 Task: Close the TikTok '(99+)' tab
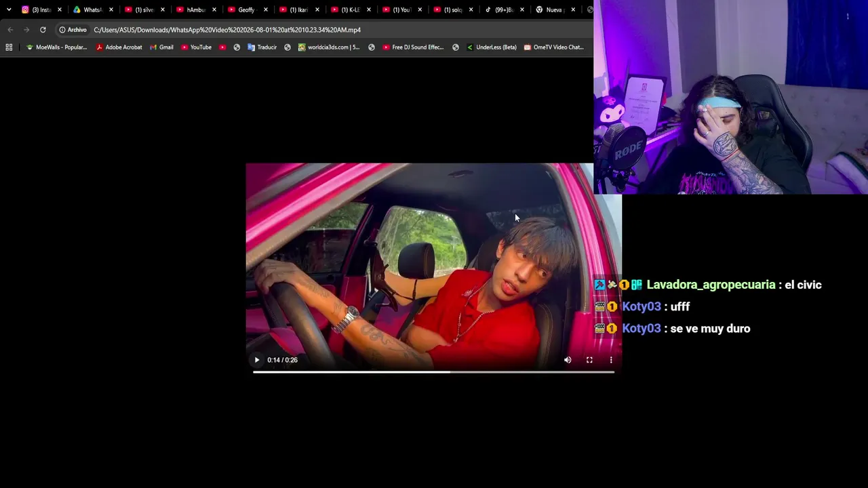click(522, 9)
